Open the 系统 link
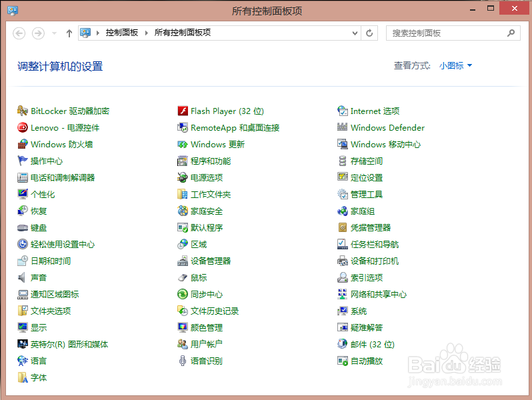 (359, 311)
